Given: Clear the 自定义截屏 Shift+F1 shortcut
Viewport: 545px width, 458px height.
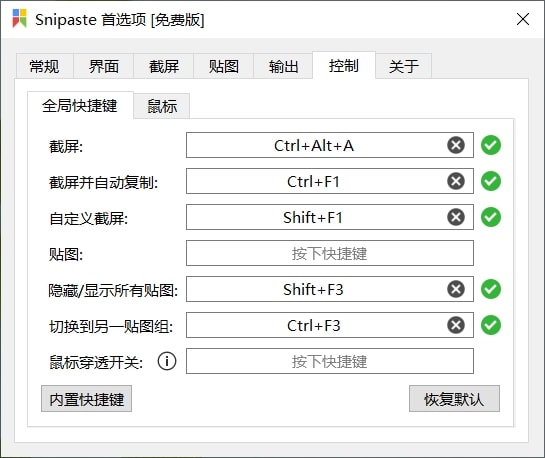Looking at the screenshot, I should (456, 218).
